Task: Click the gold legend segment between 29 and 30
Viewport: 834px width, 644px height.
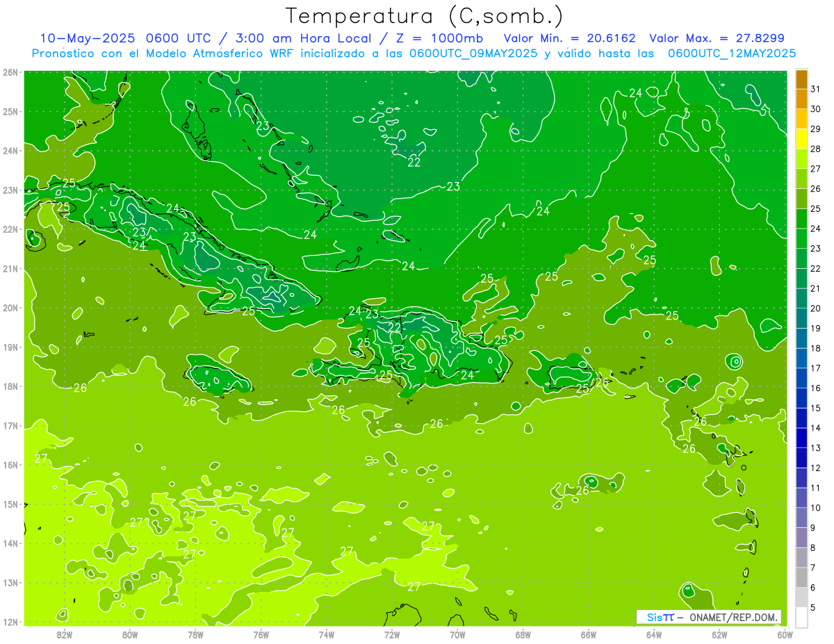Action: pyautogui.click(x=801, y=119)
